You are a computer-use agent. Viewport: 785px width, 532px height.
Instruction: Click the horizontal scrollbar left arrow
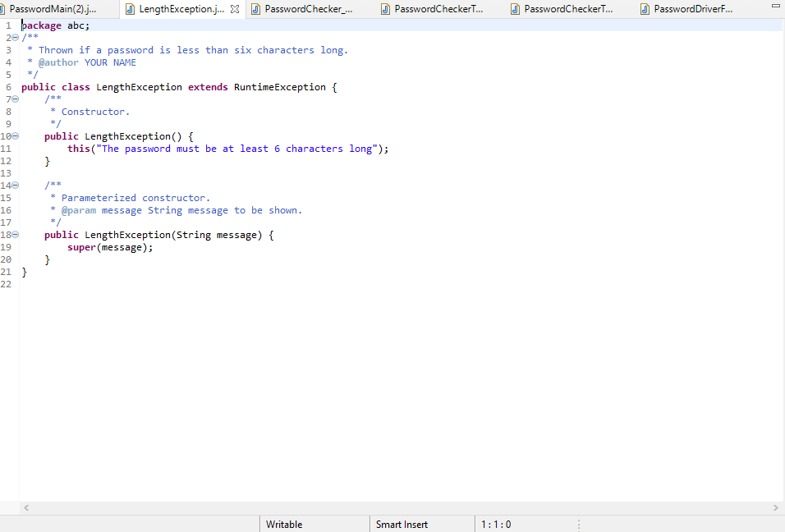pos(26,508)
